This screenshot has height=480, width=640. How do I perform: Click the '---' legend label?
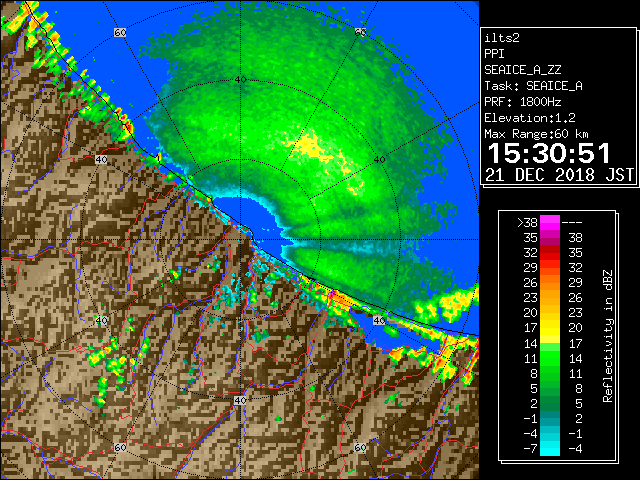click(572, 222)
